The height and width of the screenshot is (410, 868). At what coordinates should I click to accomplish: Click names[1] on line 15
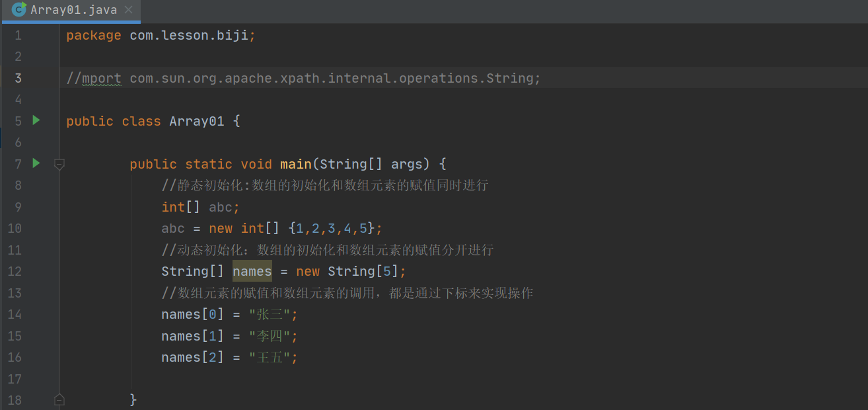tap(193, 336)
